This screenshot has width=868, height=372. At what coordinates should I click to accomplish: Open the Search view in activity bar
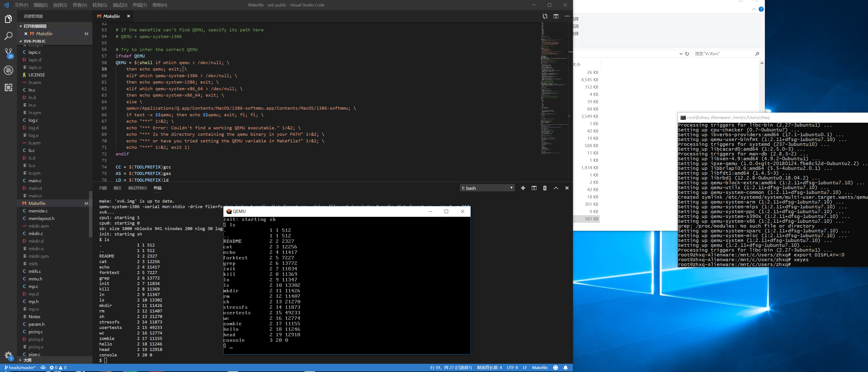pyautogui.click(x=8, y=36)
